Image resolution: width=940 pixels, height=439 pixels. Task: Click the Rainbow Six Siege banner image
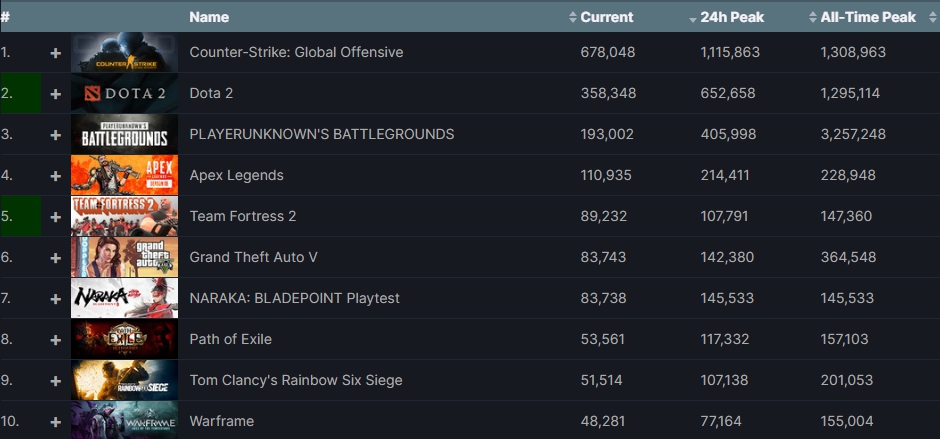coord(124,380)
